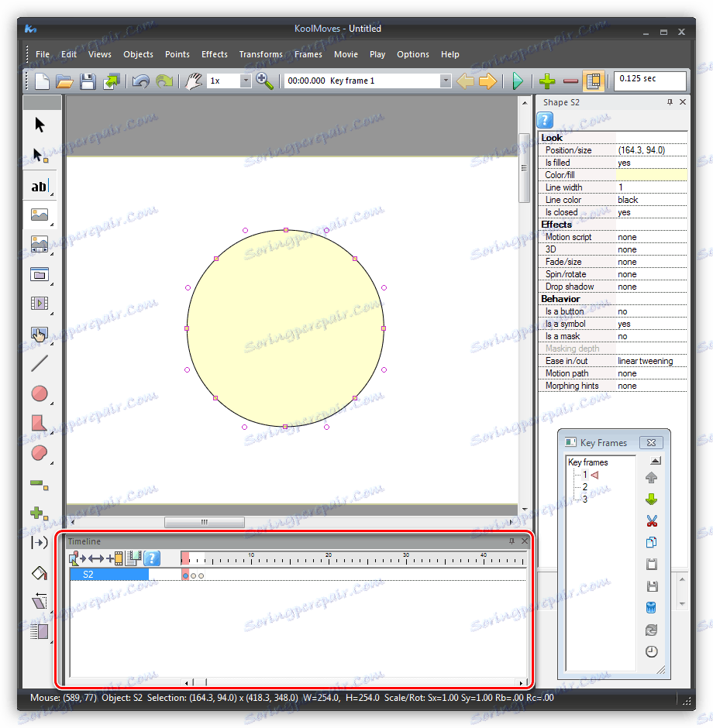Toggle the Key Frames list button in toolbar

pyautogui.click(x=593, y=81)
